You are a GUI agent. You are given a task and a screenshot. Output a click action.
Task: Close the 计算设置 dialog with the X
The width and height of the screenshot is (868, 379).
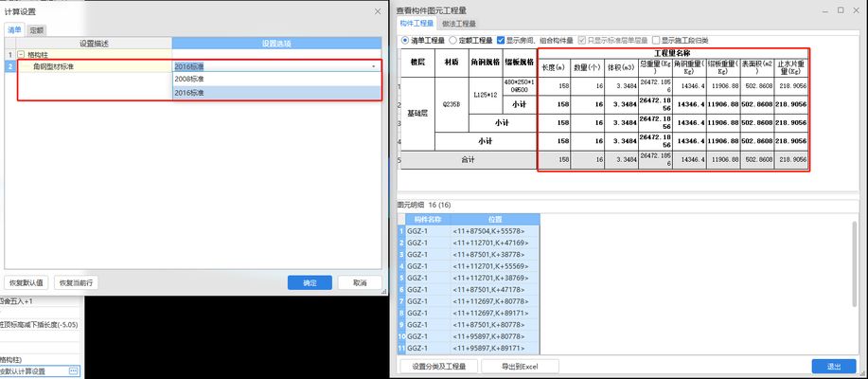click(378, 11)
